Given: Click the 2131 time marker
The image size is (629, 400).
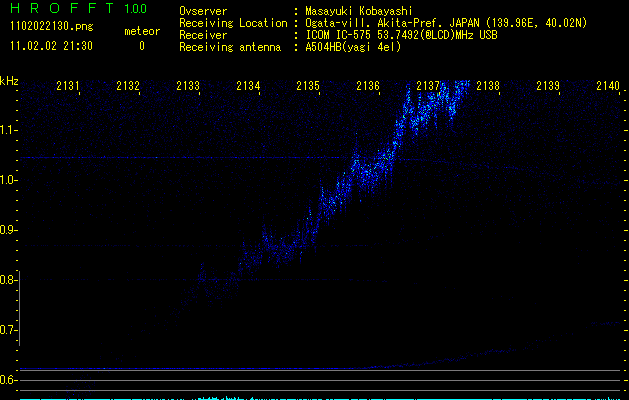Looking at the screenshot, I should 67,86.
